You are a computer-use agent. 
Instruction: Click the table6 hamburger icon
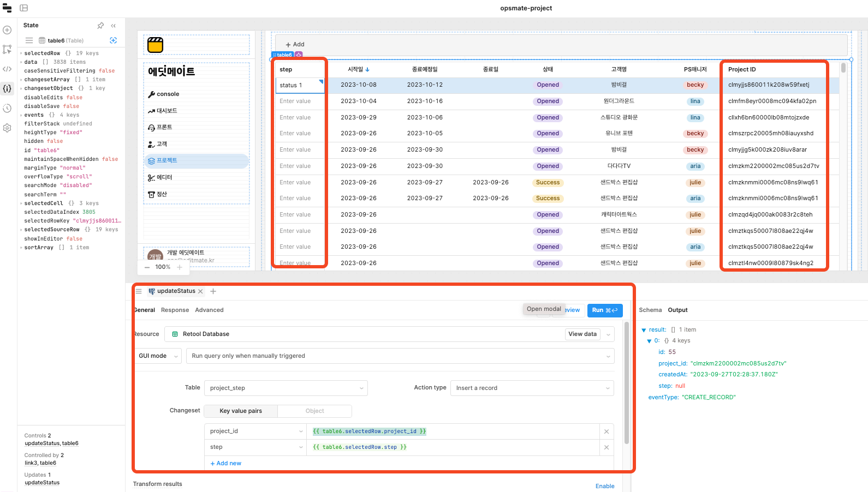point(29,40)
